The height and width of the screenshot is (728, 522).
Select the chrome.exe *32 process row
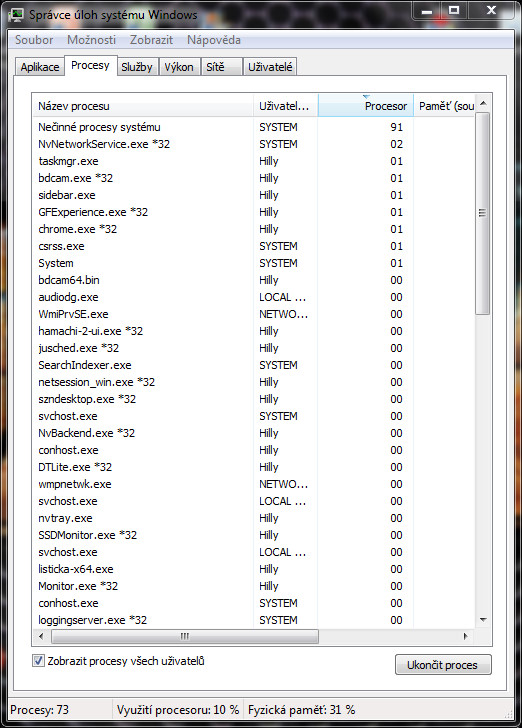click(x=253, y=229)
